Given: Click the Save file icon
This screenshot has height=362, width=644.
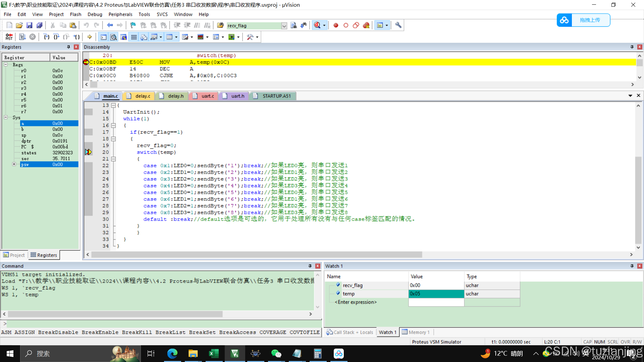Looking at the screenshot, I should [x=29, y=25].
